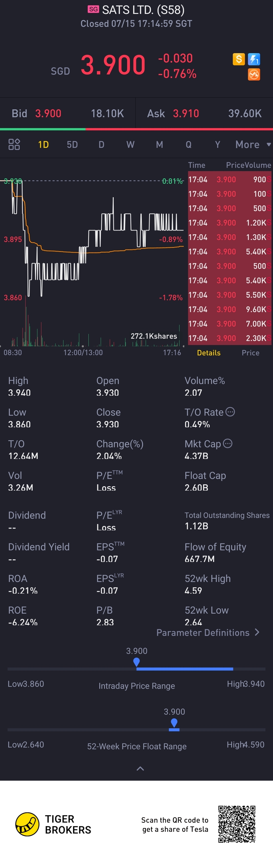The height and width of the screenshot is (868, 273).
Task: Select the 5D chart tab
Action: (72, 145)
